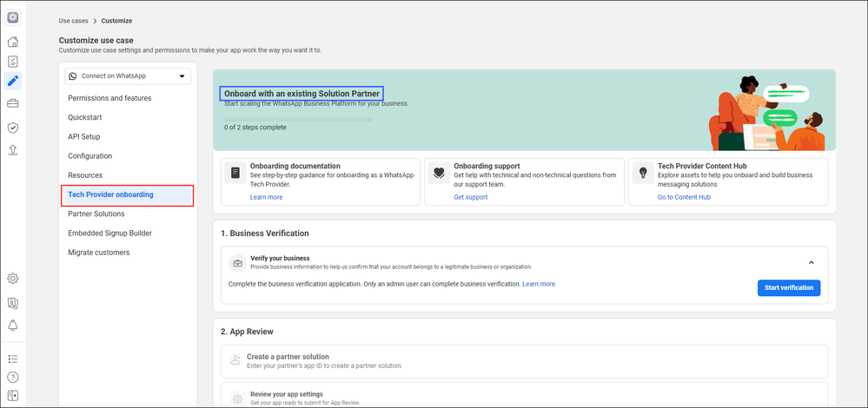The height and width of the screenshot is (408, 868).
Task: Click the 2. App Review heading
Action: tap(247, 332)
